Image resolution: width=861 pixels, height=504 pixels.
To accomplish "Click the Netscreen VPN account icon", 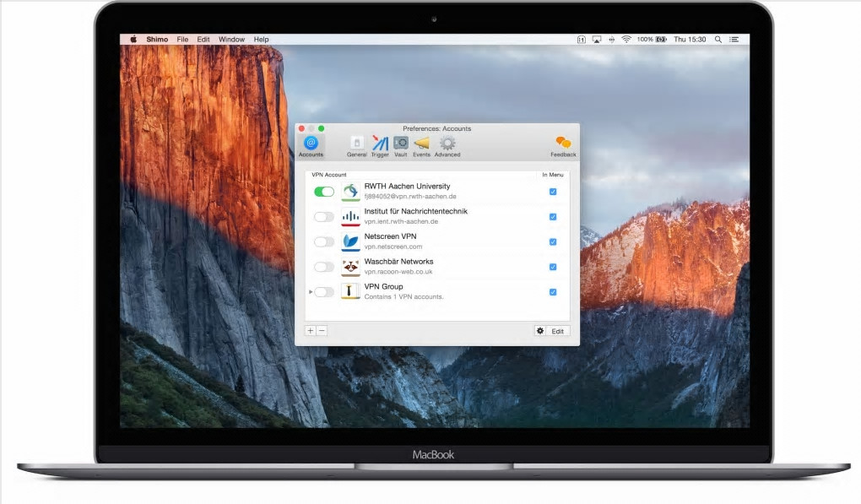I will coord(350,241).
